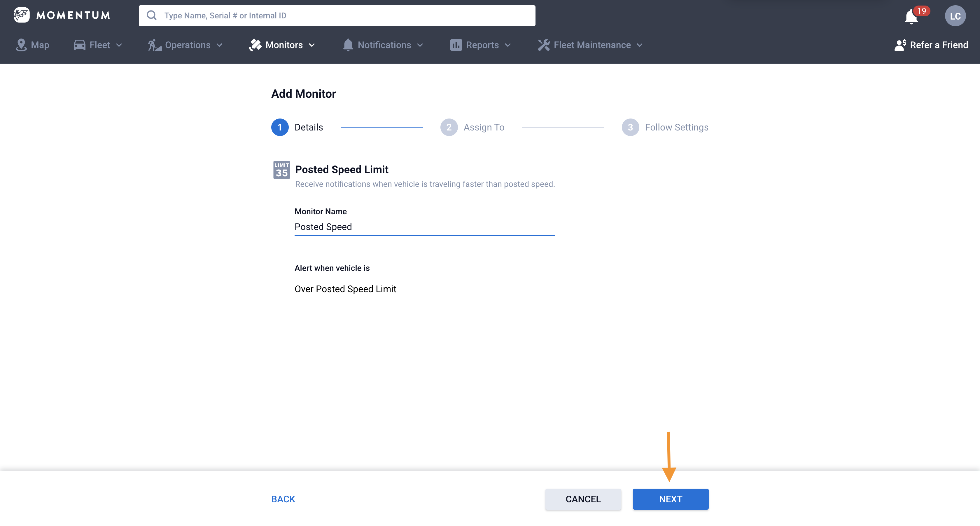Select the Map location pin icon
Image resolution: width=980 pixels, height=526 pixels.
22,45
